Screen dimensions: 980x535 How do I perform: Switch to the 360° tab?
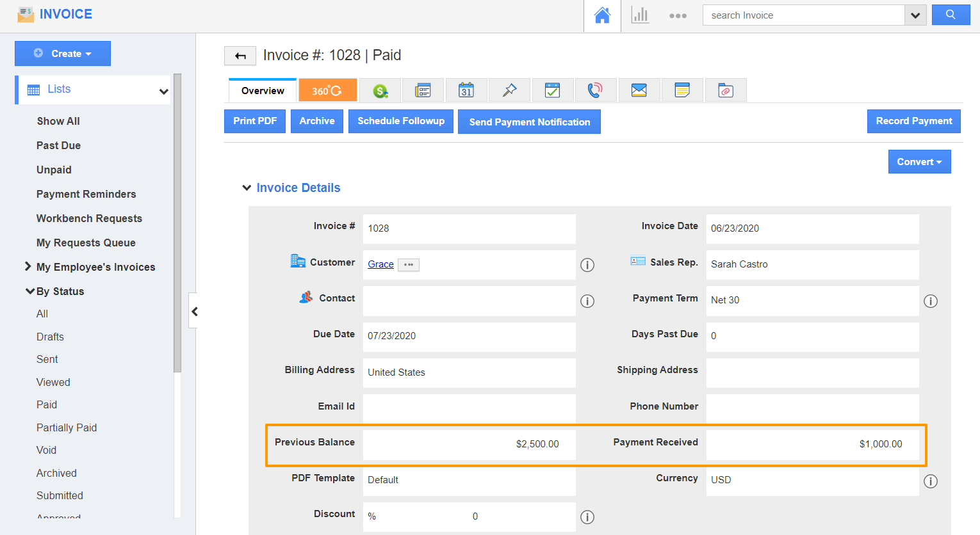327,90
